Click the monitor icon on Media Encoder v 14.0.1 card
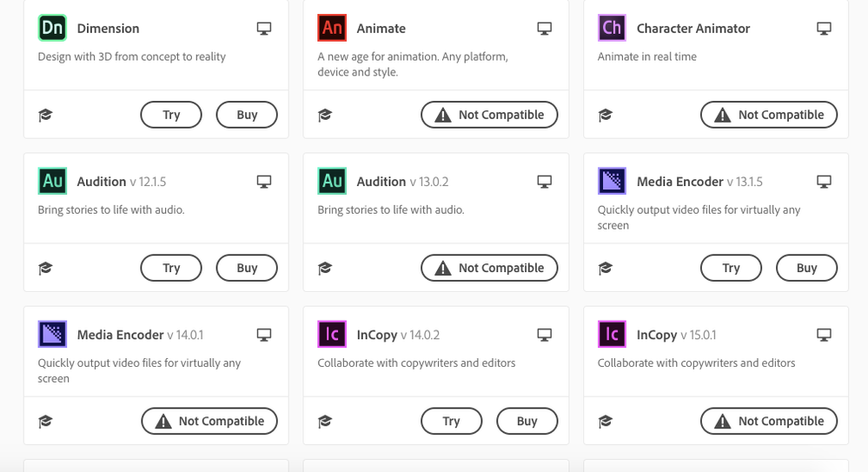The image size is (868, 472). tap(264, 336)
